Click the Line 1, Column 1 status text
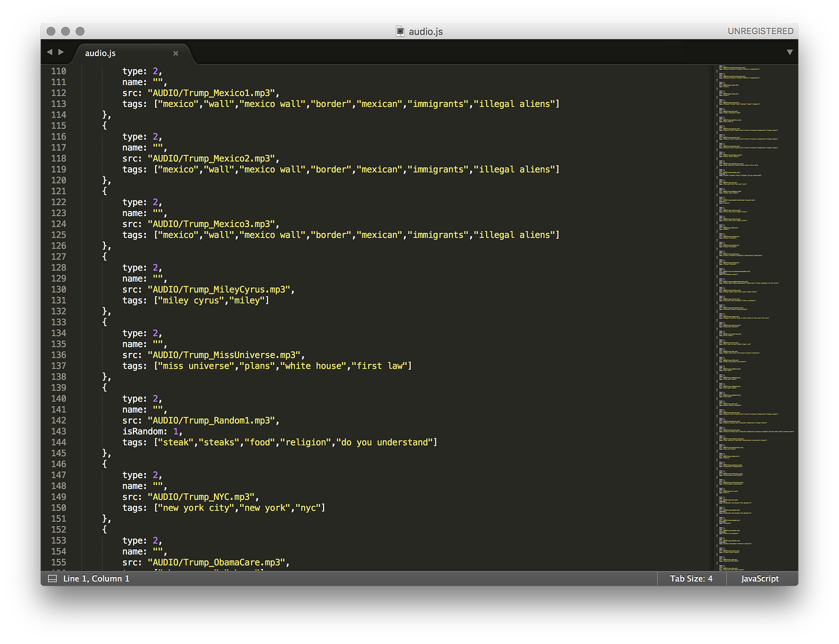 (x=96, y=578)
